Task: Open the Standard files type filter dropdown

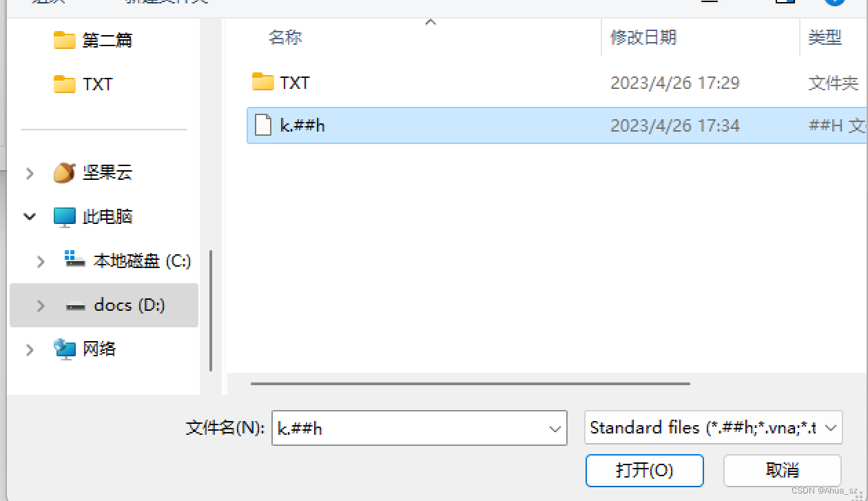Action: pos(713,428)
